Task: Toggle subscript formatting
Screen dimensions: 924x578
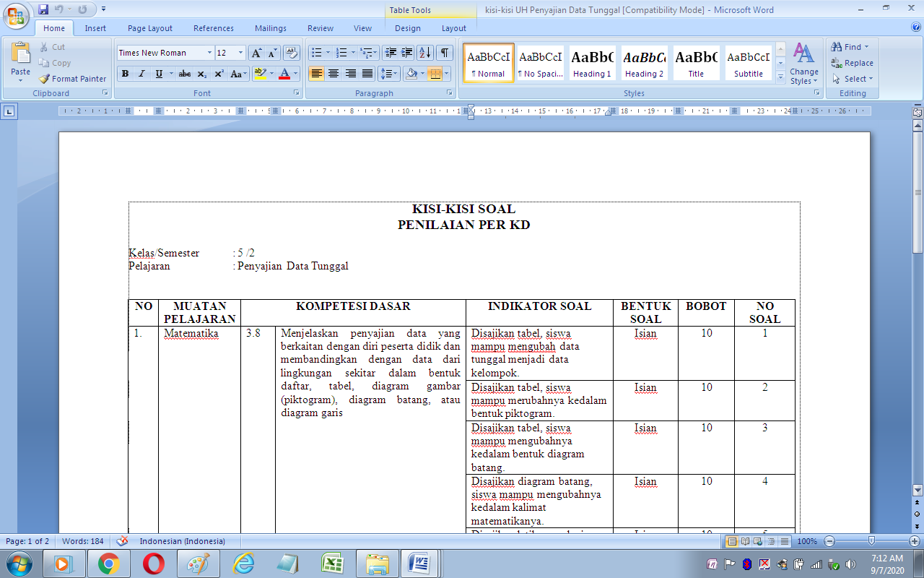Action: (x=202, y=74)
